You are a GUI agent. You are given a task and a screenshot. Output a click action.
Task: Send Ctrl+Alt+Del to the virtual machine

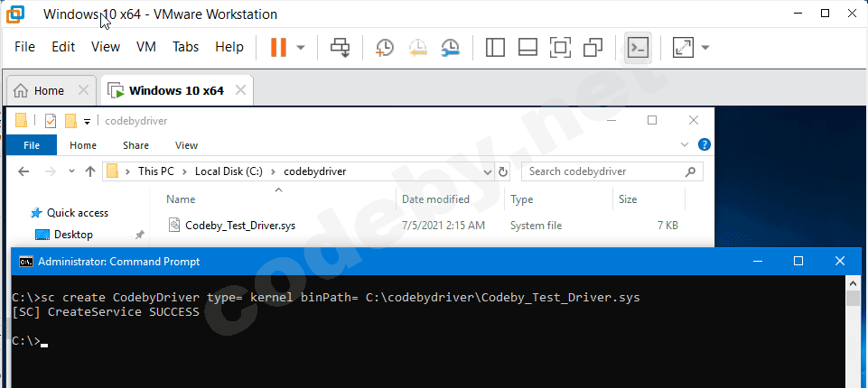[x=340, y=48]
